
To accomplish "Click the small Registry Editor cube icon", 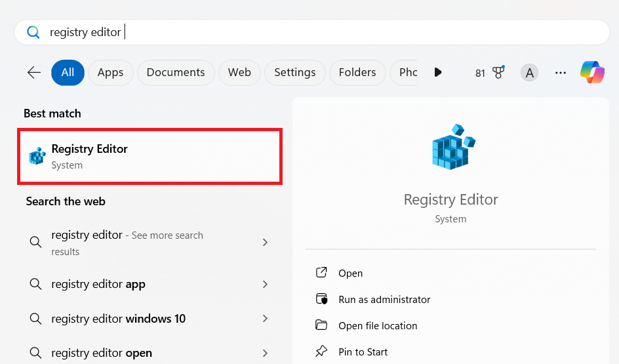I will [x=37, y=155].
